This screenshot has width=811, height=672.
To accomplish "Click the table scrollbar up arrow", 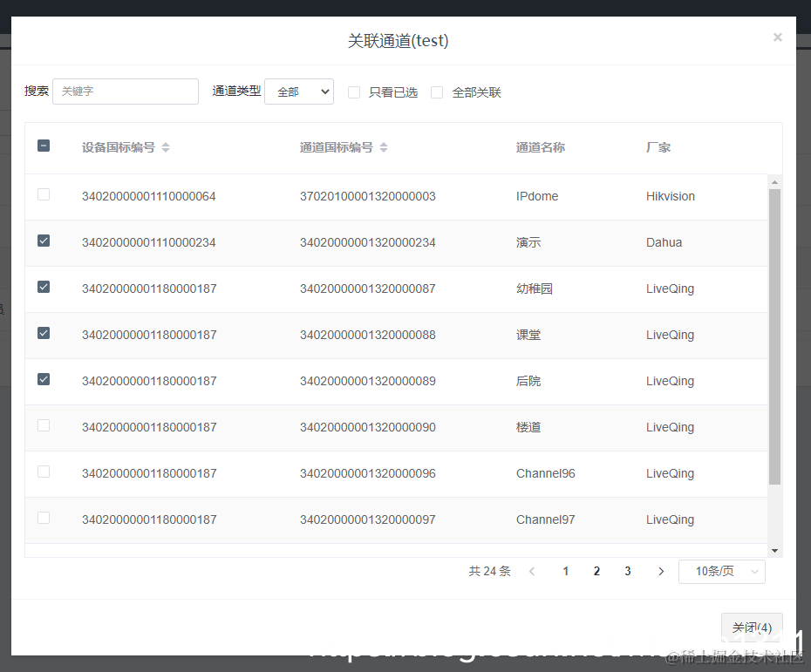I will coord(774,182).
